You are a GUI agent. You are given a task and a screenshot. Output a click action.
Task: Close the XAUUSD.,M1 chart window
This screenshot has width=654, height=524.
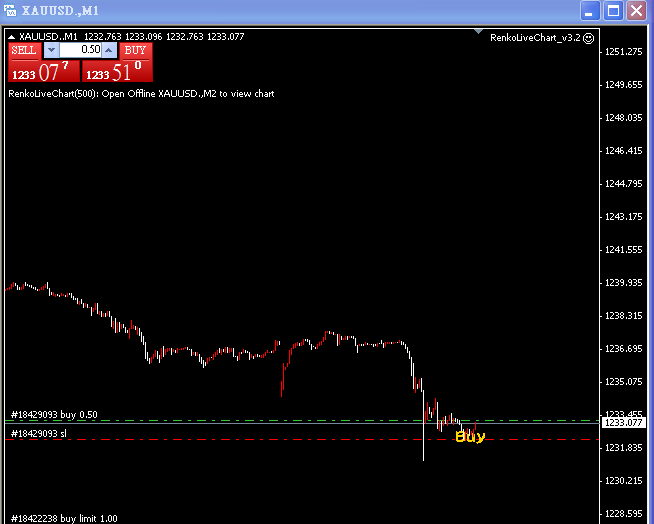tap(637, 10)
